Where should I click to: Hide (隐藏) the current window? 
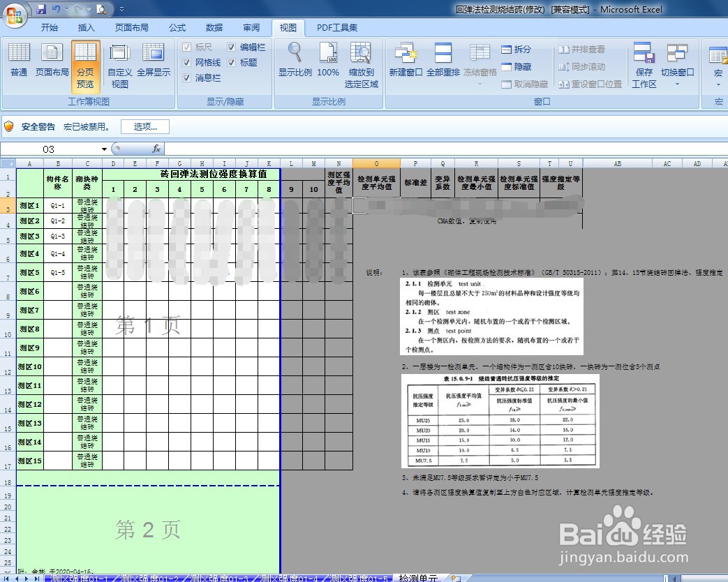pyautogui.click(x=517, y=66)
